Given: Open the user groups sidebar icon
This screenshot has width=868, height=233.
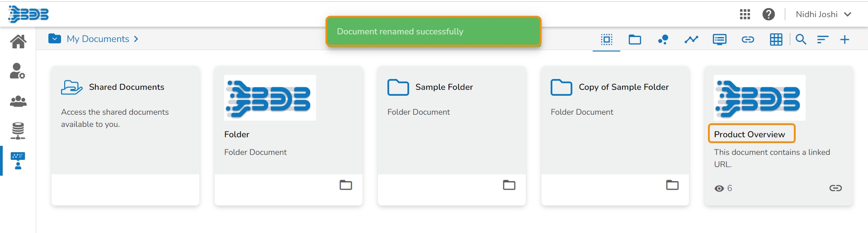Looking at the screenshot, I should click(18, 101).
